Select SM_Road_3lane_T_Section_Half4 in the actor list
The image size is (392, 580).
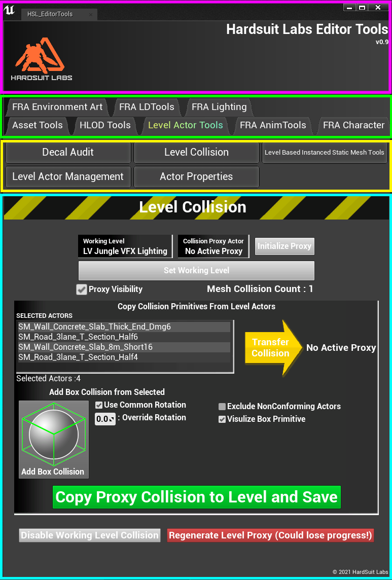coord(124,357)
